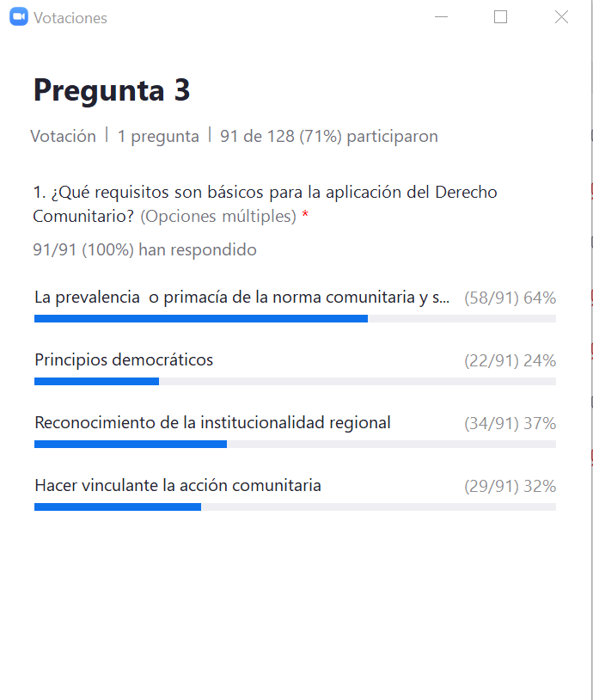Screen dimensions: 593x700
Task: Click the 'Principios democráticos' option label
Action: click(124, 360)
